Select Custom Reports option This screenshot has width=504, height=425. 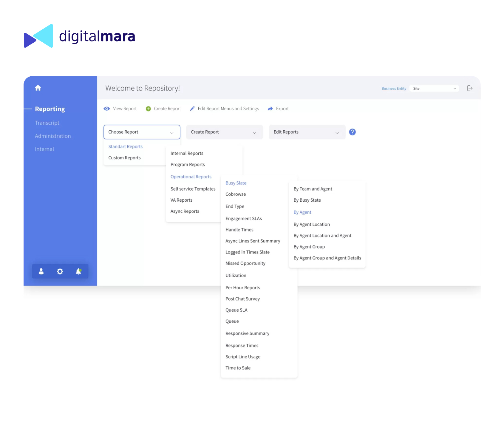point(124,158)
